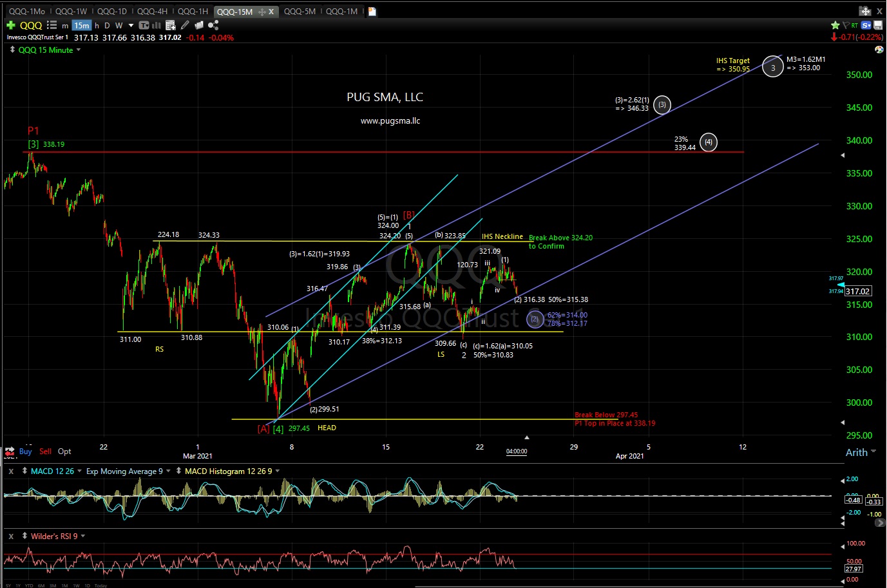Switch to the QQQ-1M tab
The width and height of the screenshot is (887, 588).
(341, 11)
